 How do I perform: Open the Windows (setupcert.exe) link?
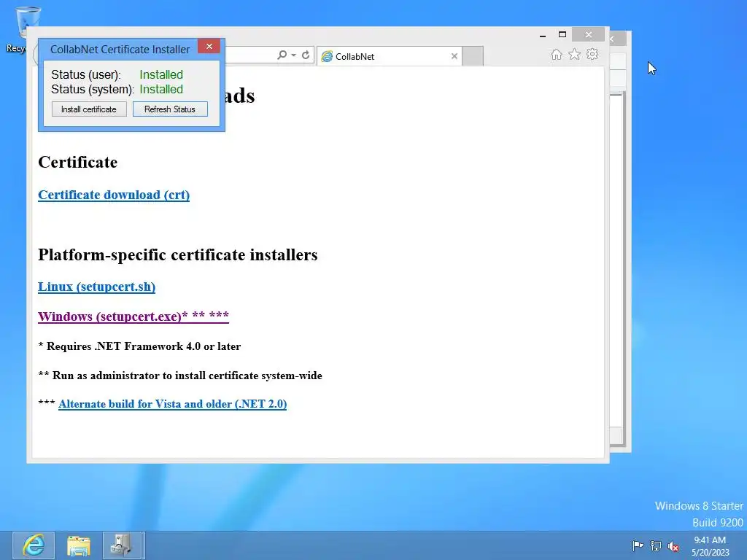(x=133, y=316)
